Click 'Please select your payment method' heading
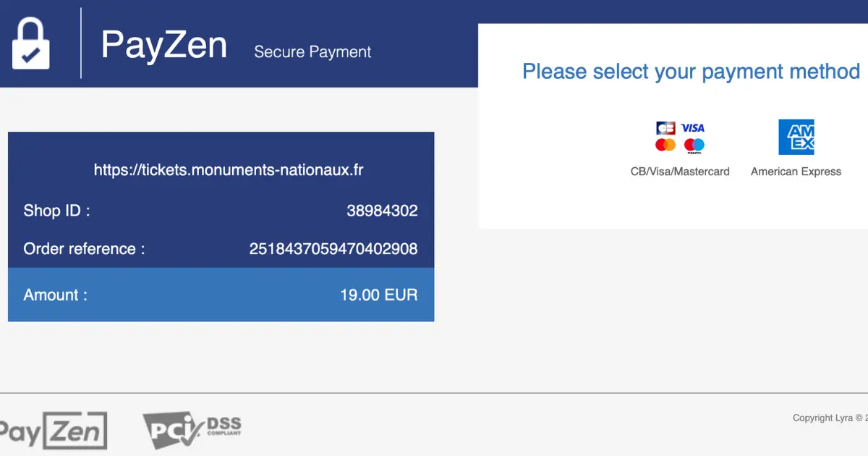This screenshot has width=868, height=456. tap(691, 72)
